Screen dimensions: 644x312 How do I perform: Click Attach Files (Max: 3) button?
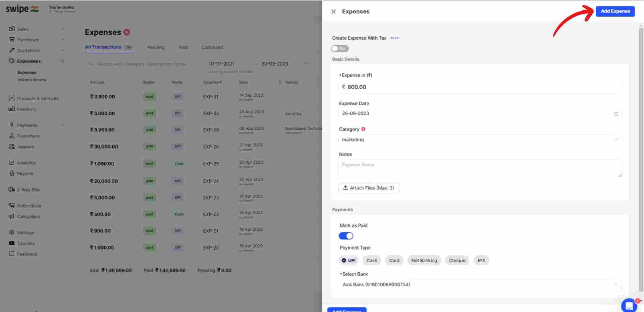point(369,188)
